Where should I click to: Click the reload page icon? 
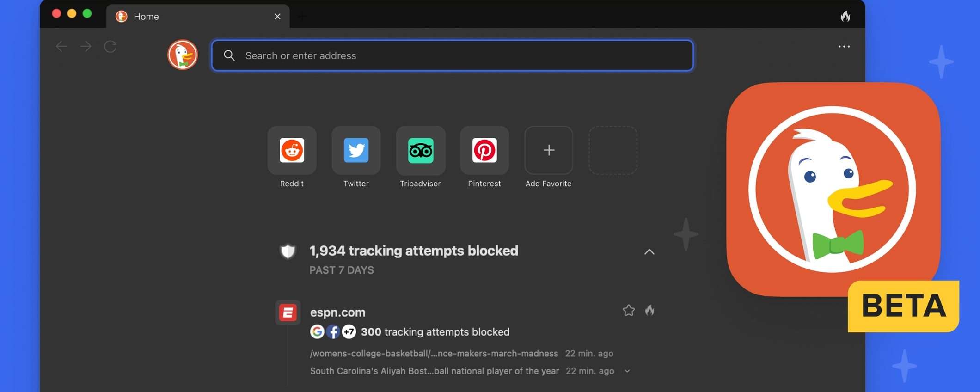[x=110, y=47]
